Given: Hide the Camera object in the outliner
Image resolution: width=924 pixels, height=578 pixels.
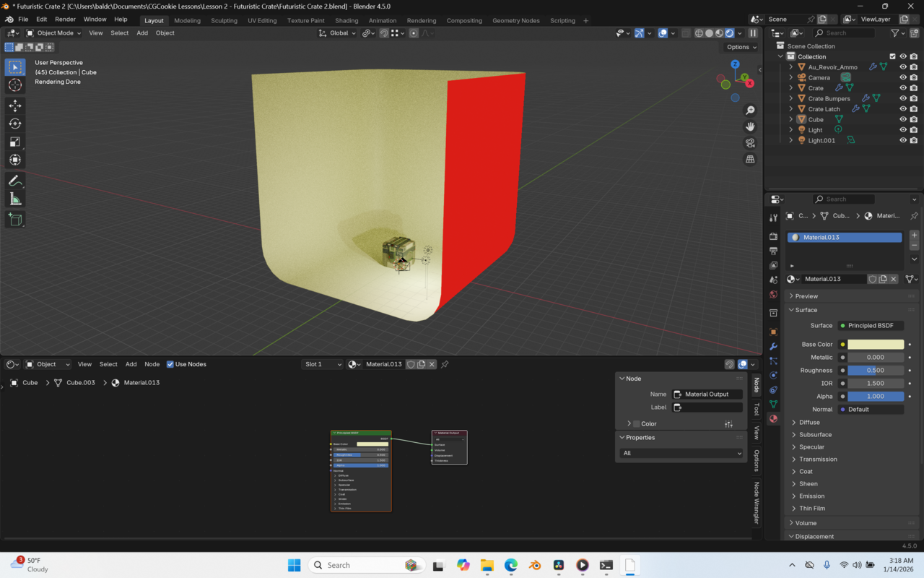Looking at the screenshot, I should point(902,77).
